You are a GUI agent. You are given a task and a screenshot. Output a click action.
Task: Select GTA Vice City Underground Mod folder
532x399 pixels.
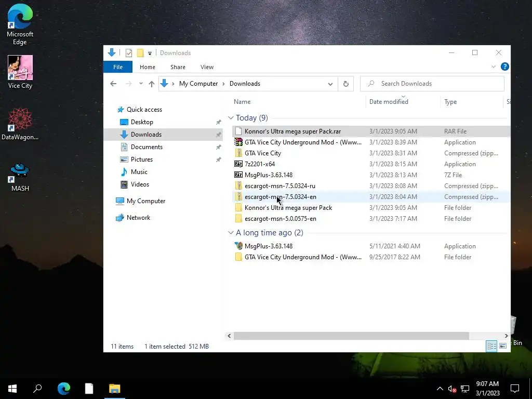(371, 257)
